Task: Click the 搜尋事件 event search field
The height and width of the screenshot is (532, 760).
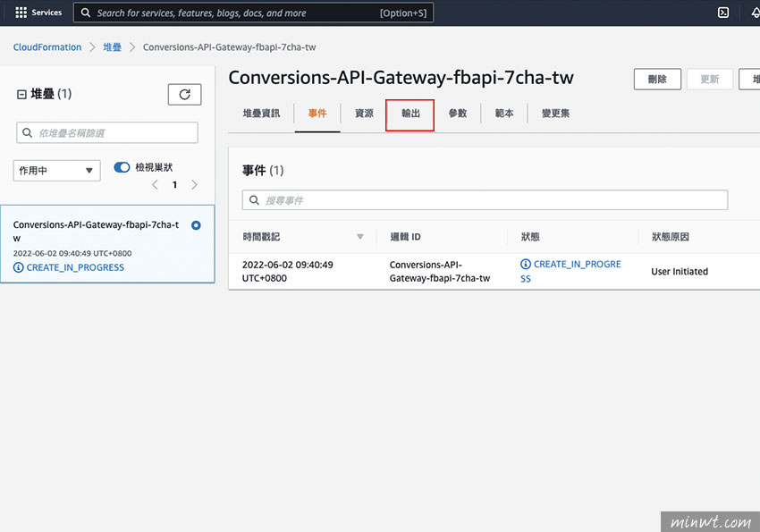Action: [485, 200]
